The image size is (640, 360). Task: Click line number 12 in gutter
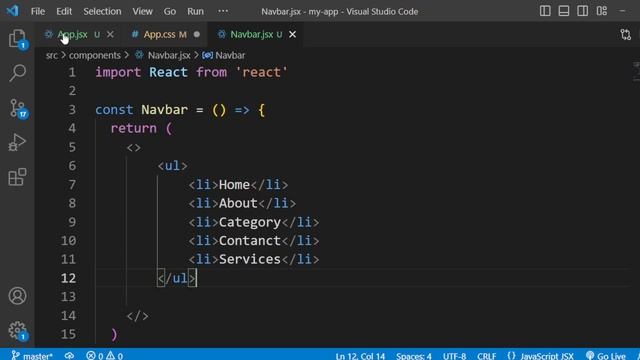pyautogui.click(x=68, y=278)
